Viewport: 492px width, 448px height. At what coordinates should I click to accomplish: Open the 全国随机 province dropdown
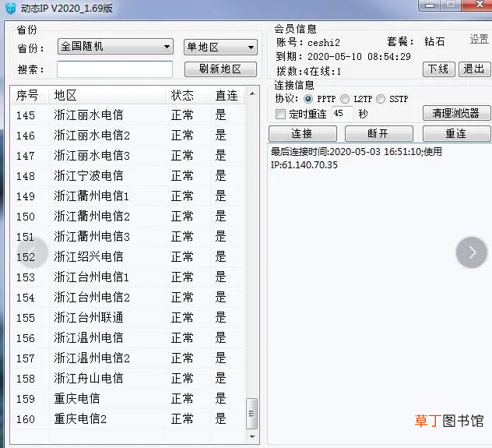tap(115, 47)
